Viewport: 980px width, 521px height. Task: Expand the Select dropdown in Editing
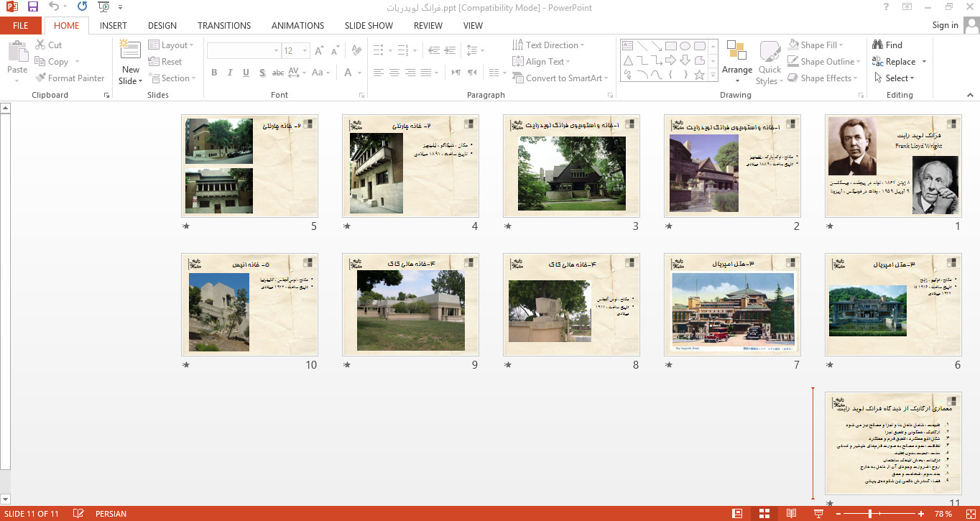click(894, 78)
